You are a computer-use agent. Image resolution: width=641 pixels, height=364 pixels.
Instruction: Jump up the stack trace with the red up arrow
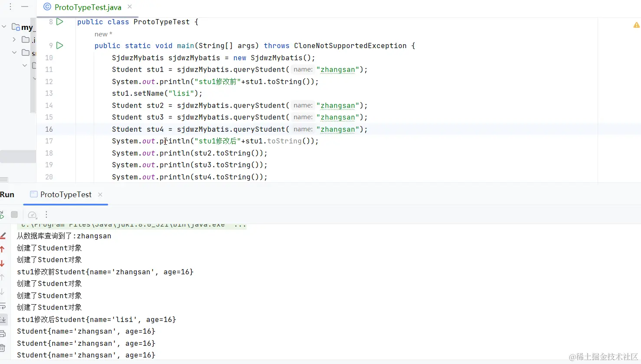click(x=3, y=249)
